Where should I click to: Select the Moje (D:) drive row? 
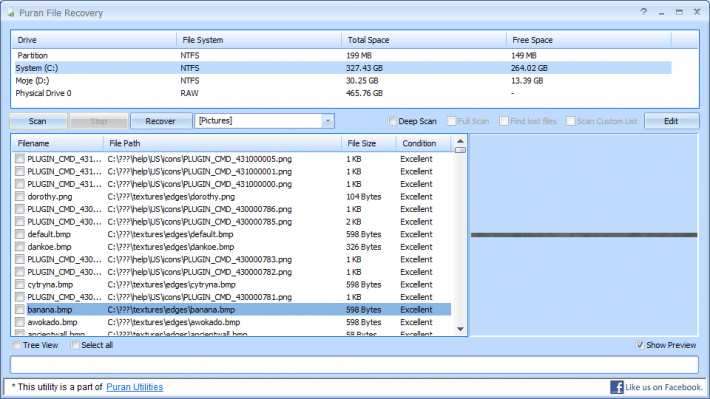[343, 81]
